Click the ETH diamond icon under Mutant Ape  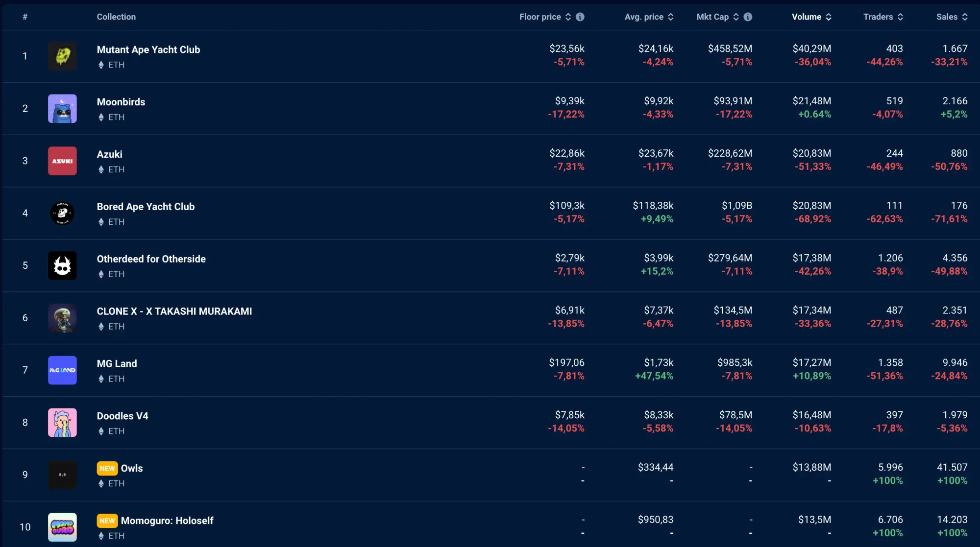pyautogui.click(x=101, y=65)
